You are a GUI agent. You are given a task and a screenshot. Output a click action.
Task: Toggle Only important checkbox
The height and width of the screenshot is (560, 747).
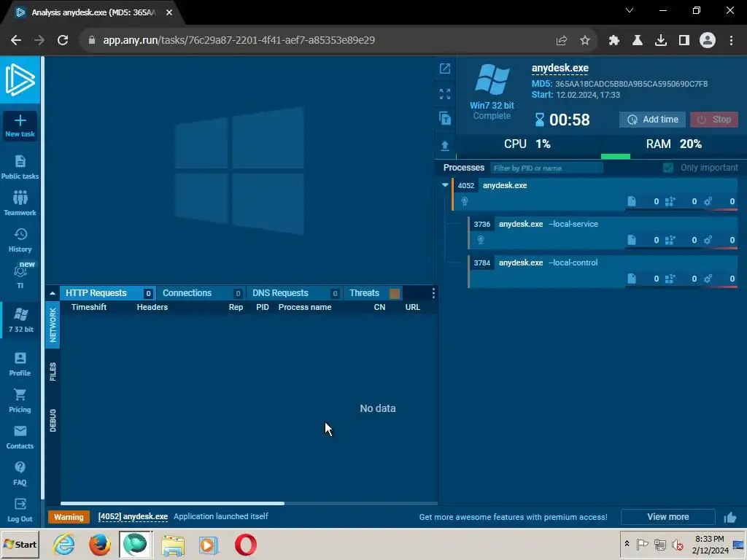pyautogui.click(x=668, y=168)
